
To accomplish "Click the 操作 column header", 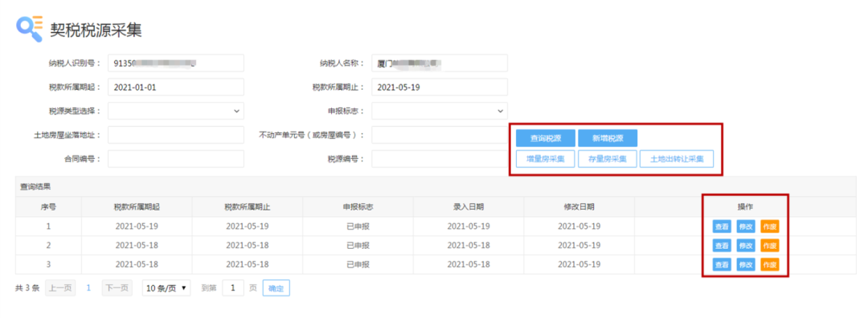I will [x=745, y=207].
